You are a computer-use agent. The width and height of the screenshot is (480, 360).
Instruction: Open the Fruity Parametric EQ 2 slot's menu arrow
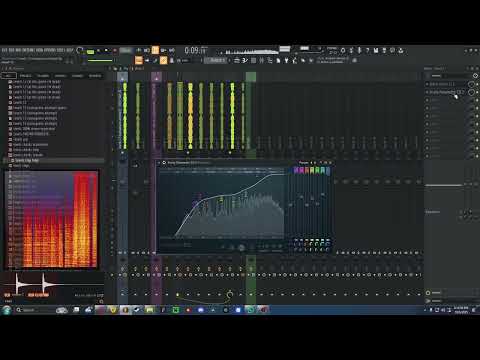pyautogui.click(x=427, y=92)
